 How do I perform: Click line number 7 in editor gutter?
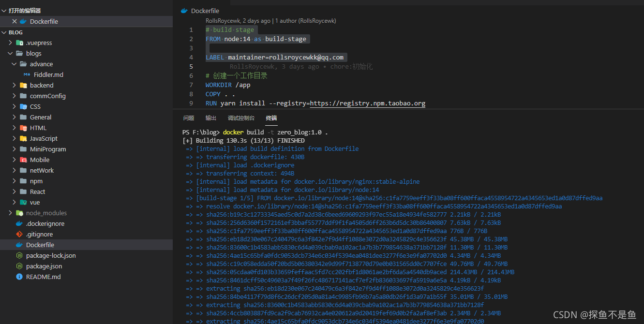tap(192, 85)
